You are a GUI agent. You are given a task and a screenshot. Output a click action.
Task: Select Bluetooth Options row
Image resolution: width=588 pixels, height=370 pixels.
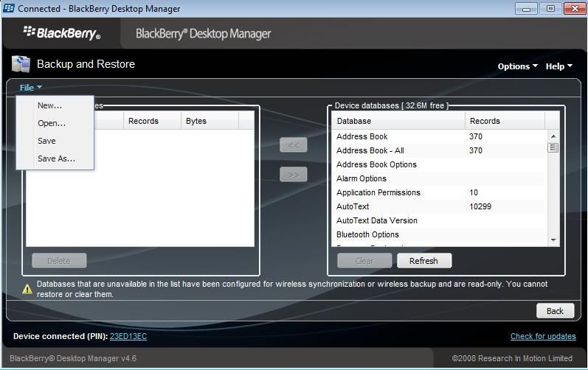pos(439,234)
